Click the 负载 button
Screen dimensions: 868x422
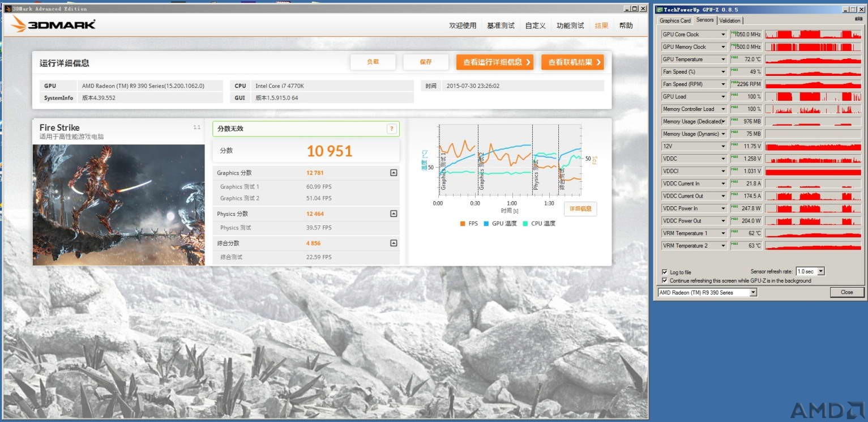[373, 62]
